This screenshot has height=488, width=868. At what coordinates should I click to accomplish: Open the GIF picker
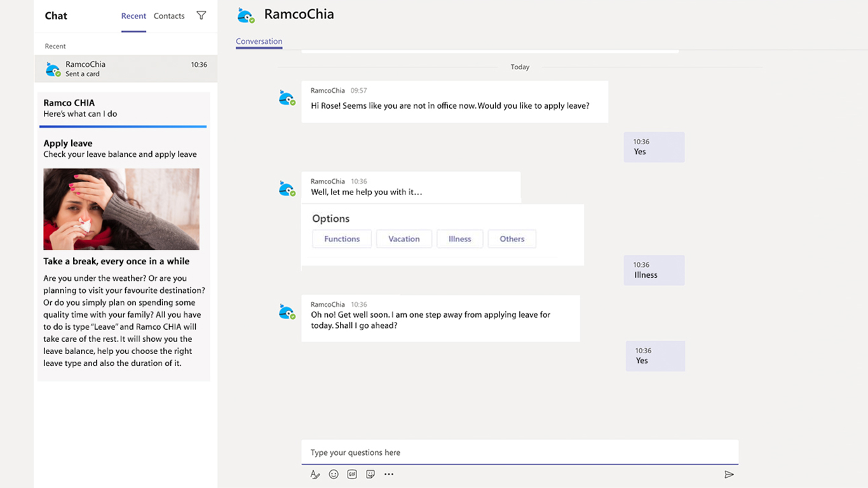pos(352,474)
